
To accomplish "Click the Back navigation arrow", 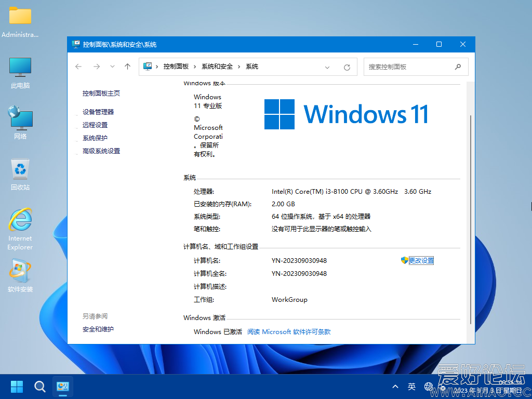I will [x=78, y=66].
